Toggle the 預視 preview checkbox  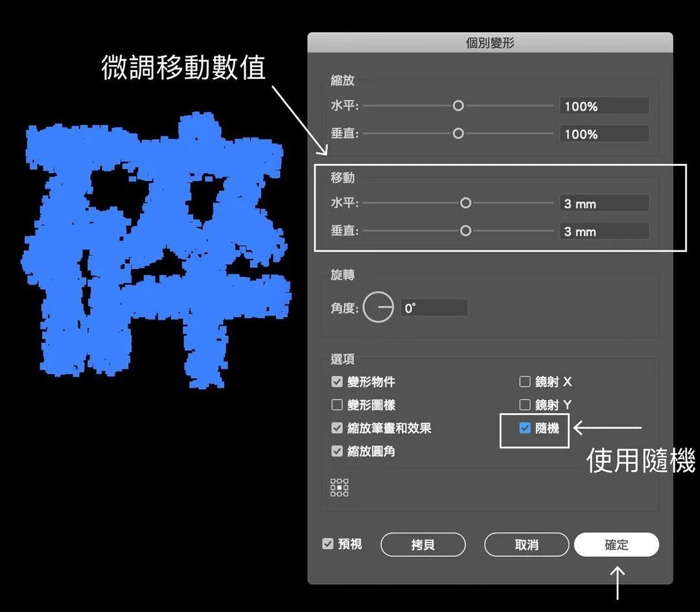(328, 544)
